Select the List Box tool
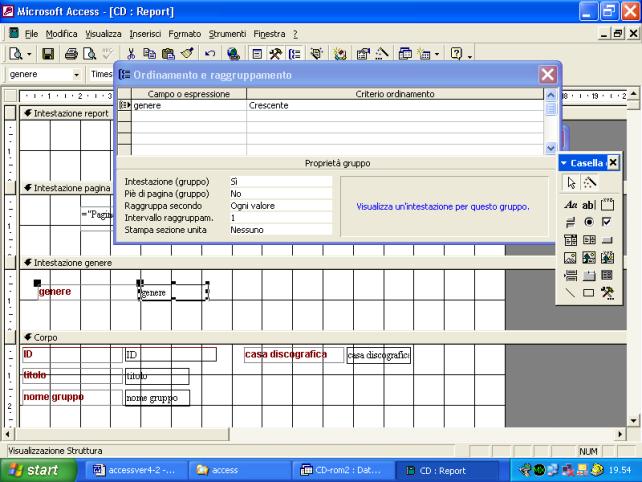The height and width of the screenshot is (482, 642). (x=588, y=240)
